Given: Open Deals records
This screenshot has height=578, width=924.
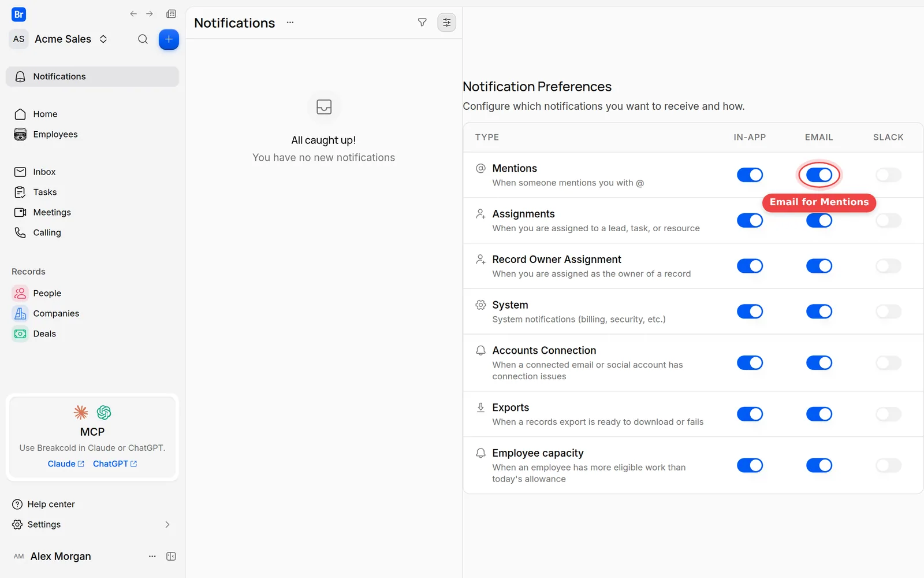Looking at the screenshot, I should (x=92, y=334).
